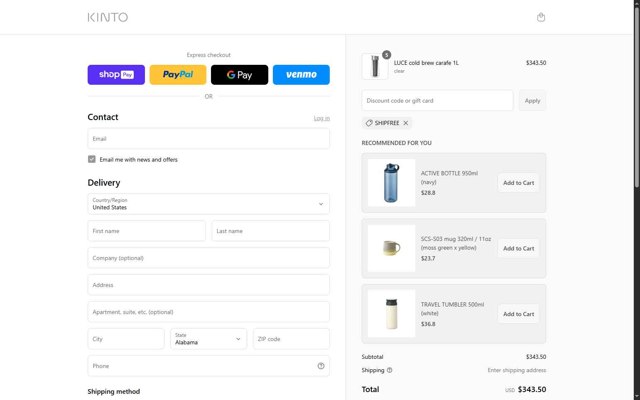This screenshot has width=640, height=400.
Task: Add SCS-S03 mug to cart
Action: [518, 248]
